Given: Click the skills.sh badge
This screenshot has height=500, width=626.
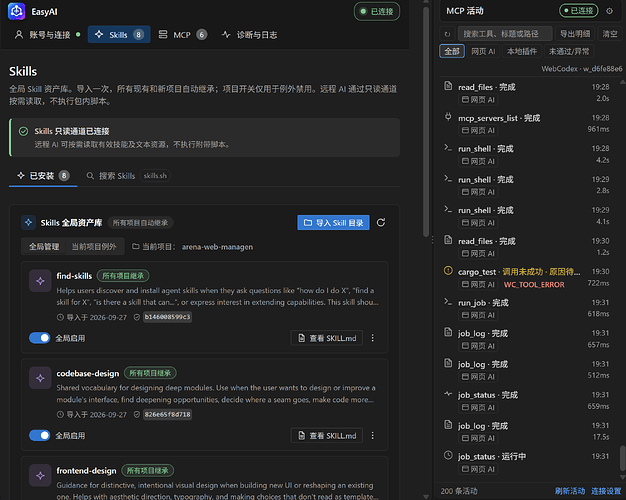Looking at the screenshot, I should (x=155, y=176).
